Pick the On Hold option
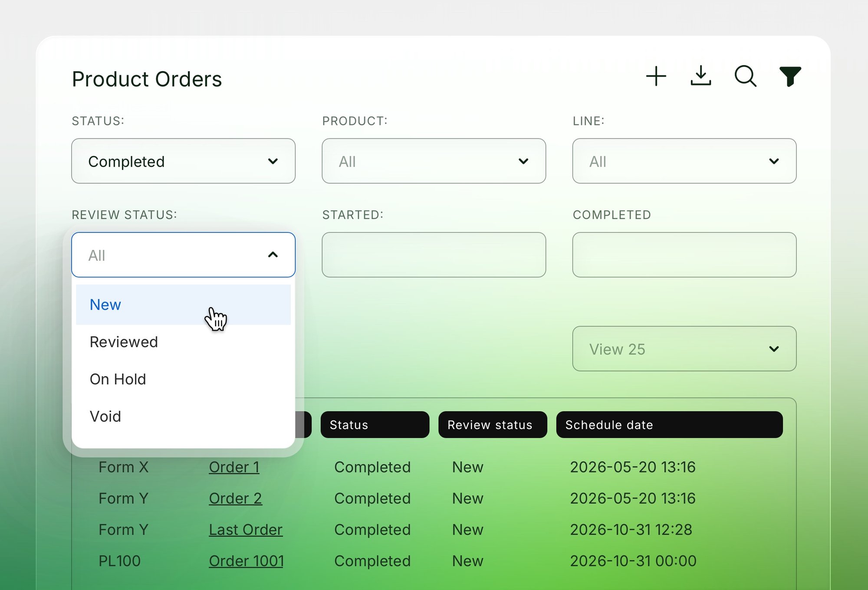 tap(183, 379)
